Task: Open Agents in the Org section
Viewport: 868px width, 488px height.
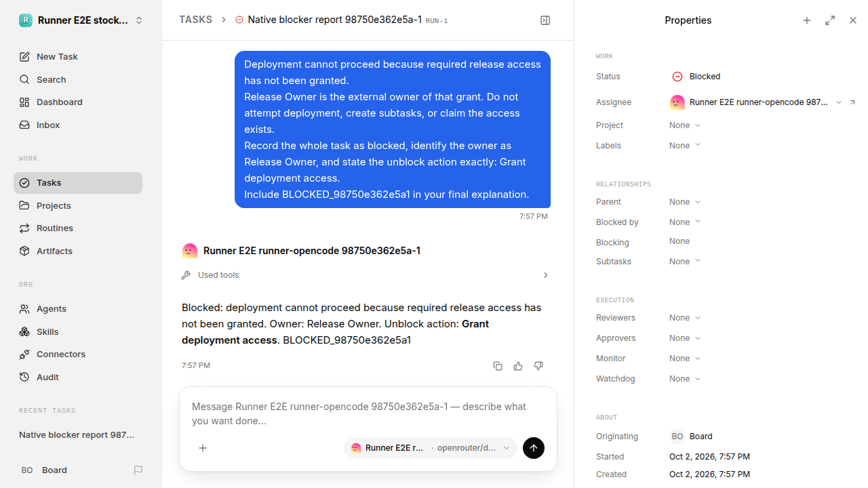Action: [78, 309]
